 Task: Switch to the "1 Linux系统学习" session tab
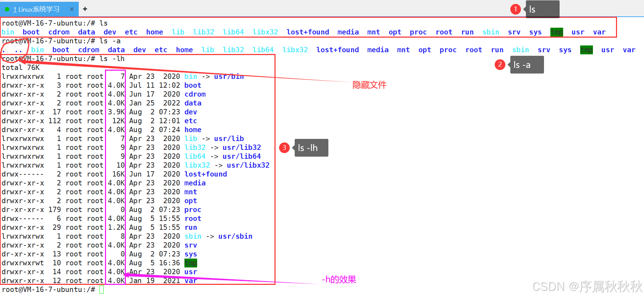pyautogui.click(x=39, y=9)
